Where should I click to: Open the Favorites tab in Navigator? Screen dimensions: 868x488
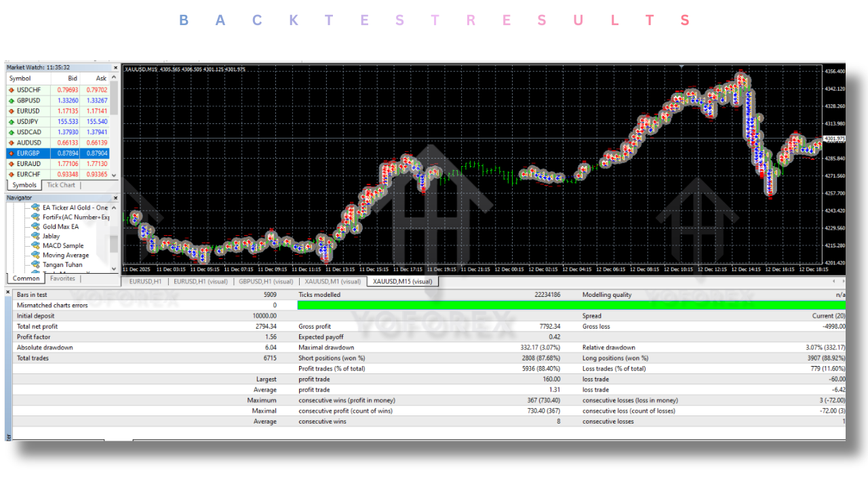[x=62, y=279]
